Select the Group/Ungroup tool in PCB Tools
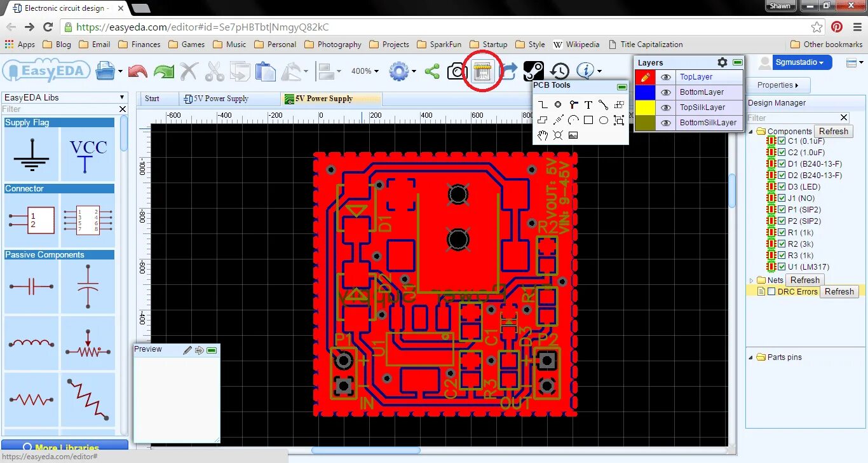The height and width of the screenshot is (463, 868). point(619,120)
